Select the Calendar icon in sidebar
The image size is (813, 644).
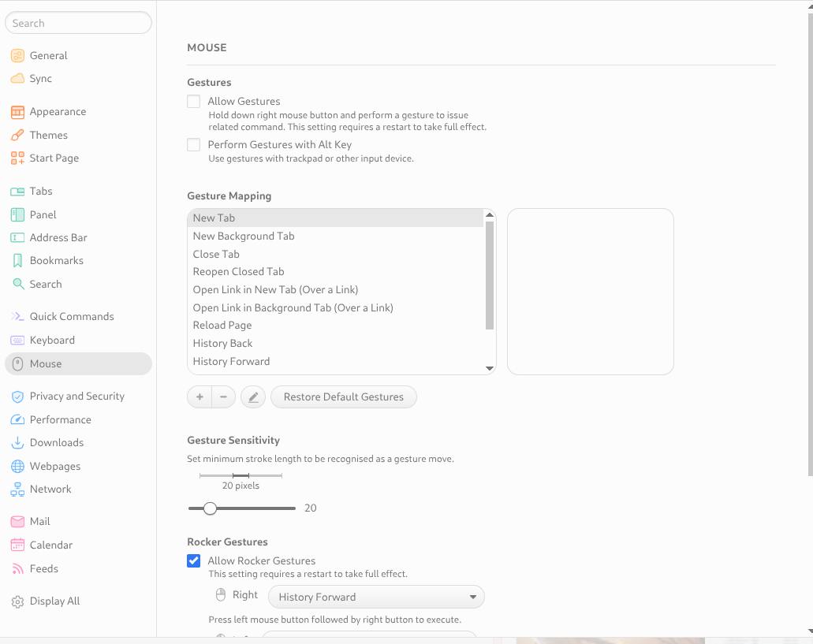pyautogui.click(x=17, y=545)
